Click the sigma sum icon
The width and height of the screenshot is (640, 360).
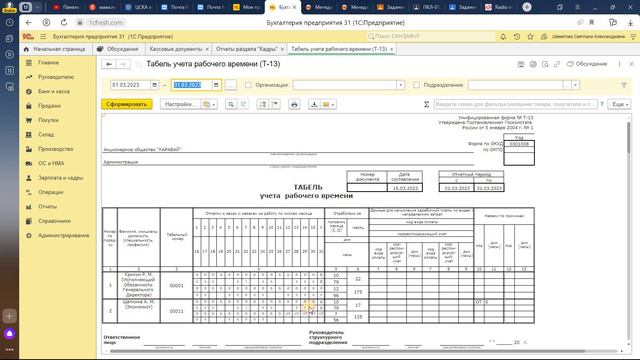[426, 104]
